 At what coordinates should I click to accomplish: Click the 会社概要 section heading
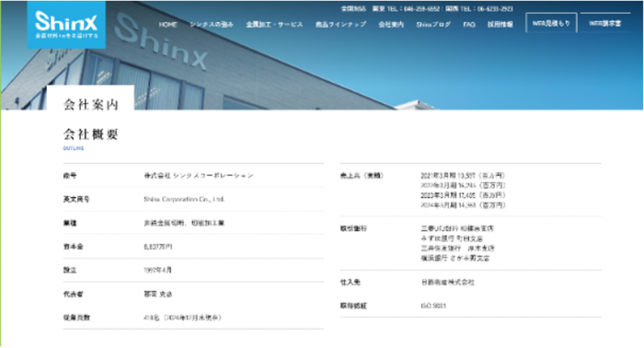[x=91, y=133]
